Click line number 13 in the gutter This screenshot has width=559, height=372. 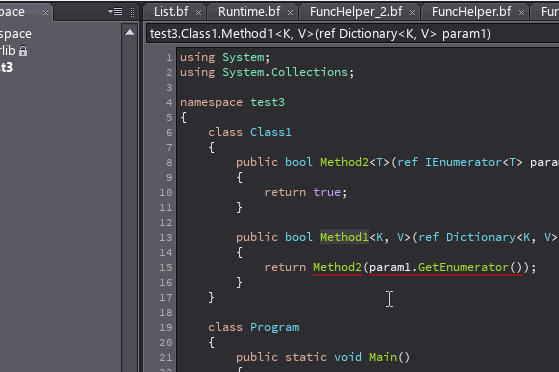tap(165, 238)
